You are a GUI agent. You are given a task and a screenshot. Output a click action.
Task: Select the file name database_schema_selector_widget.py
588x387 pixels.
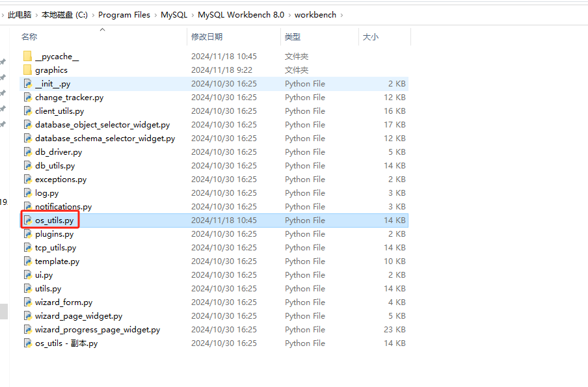pos(105,139)
